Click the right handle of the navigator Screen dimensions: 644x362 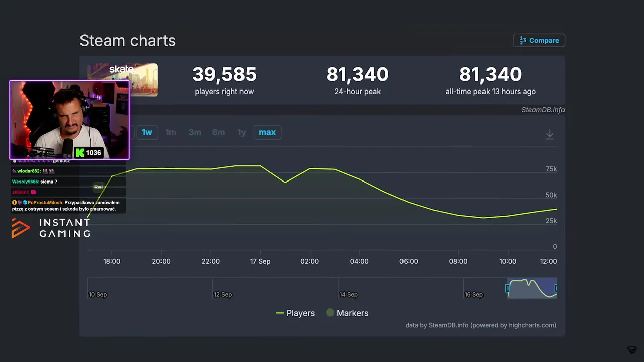click(556, 288)
